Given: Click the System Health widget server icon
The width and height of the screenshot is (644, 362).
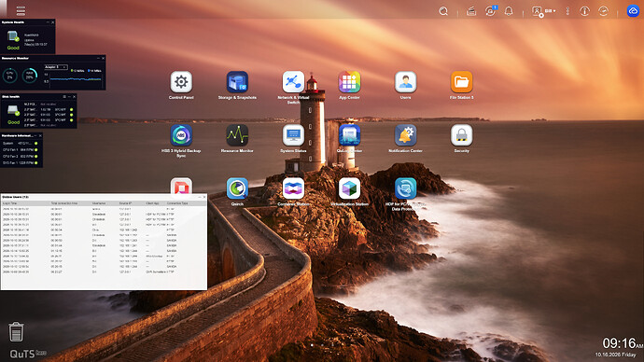Looking at the screenshot, I should (13, 36).
